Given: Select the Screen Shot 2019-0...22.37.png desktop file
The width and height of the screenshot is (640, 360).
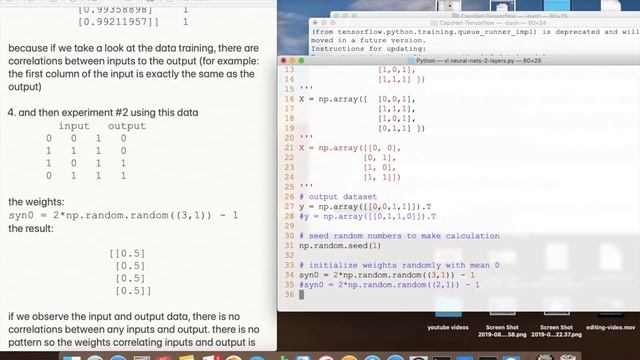Looking at the screenshot, I should (556, 318).
